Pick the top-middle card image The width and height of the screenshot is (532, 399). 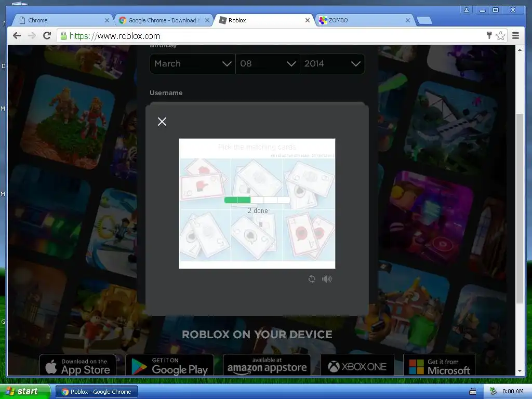257,184
